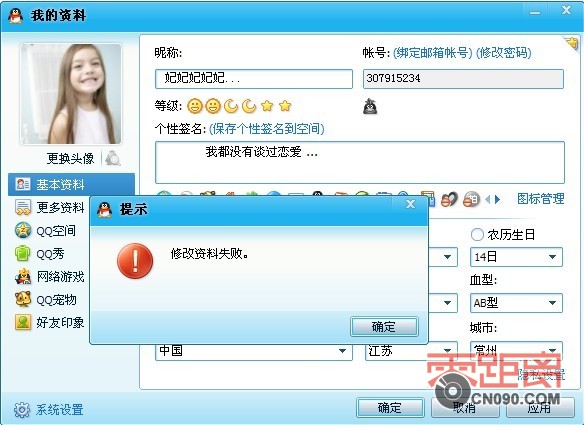The image size is (584, 425).
Task: Open the 好友印象 section
Action: point(50,323)
